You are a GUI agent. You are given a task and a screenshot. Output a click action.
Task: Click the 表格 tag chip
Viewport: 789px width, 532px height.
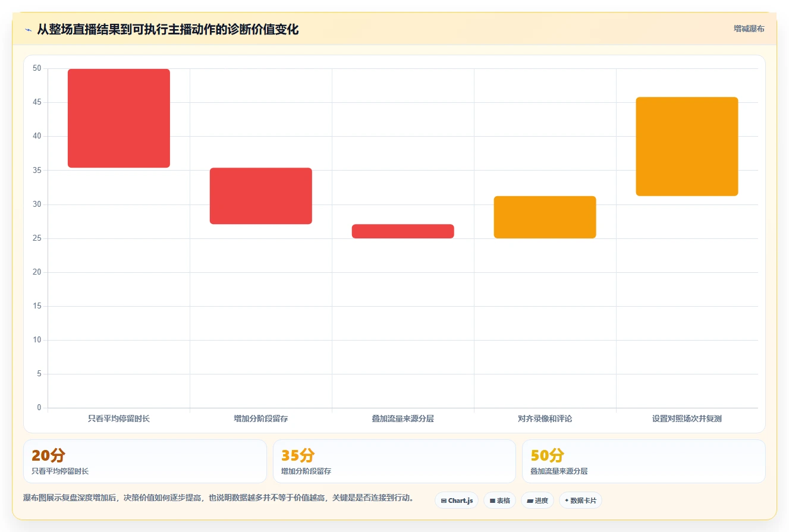[499, 500]
